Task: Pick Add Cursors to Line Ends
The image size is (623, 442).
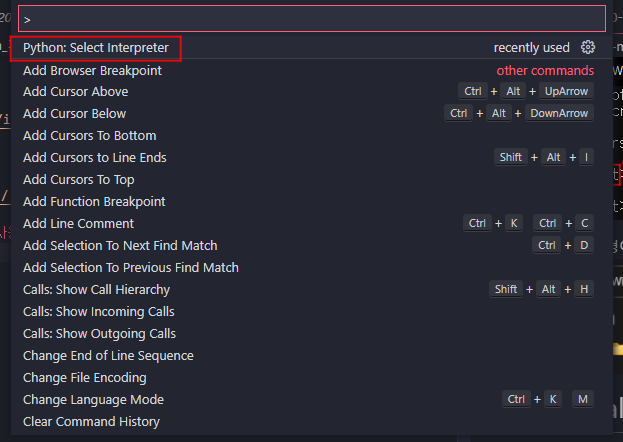Action: (x=94, y=158)
